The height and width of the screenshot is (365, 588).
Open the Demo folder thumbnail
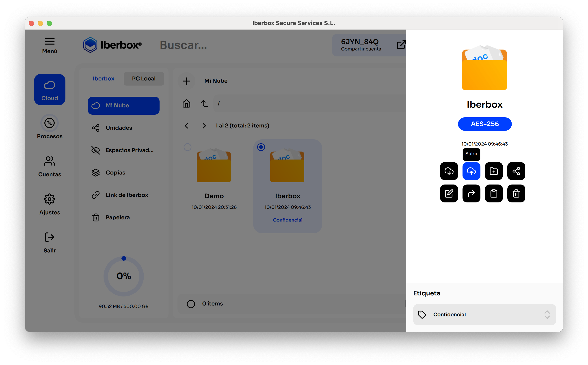click(214, 165)
